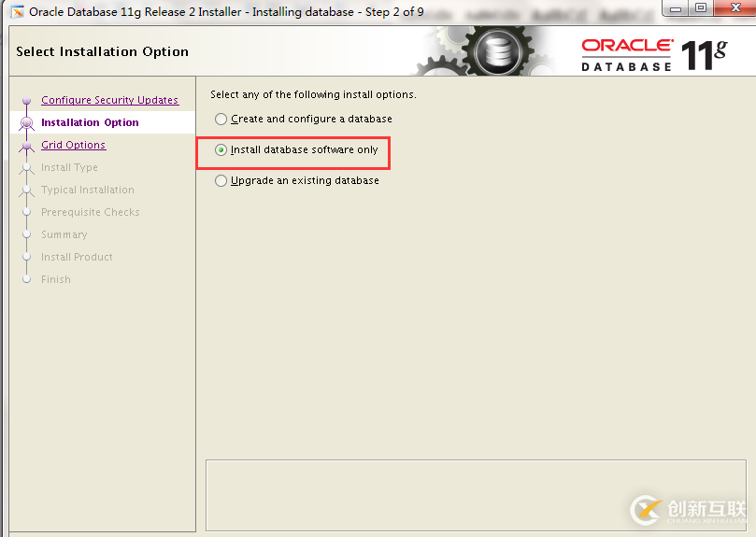Click Install Type step label
Screen dimensions: 756x537
pos(69,167)
